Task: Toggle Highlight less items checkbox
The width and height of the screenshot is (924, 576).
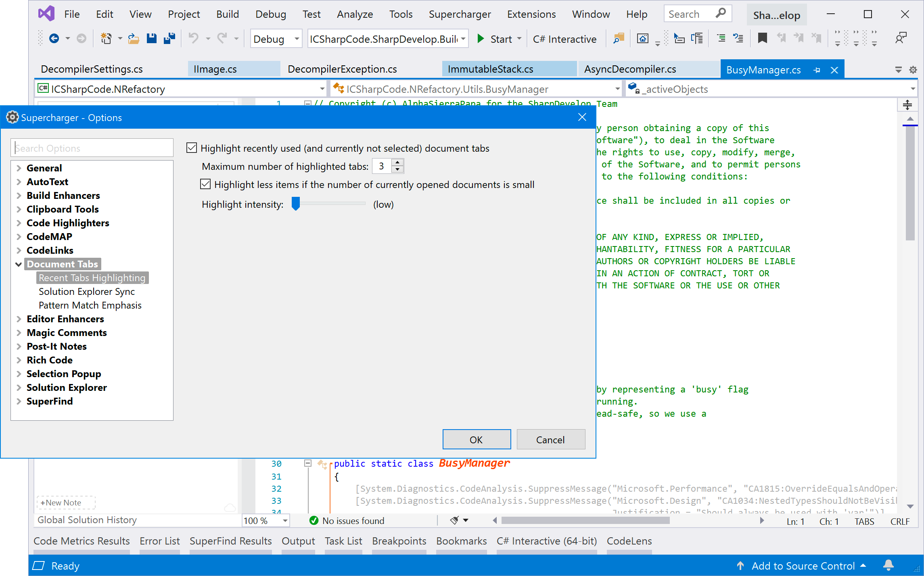Action: click(205, 184)
